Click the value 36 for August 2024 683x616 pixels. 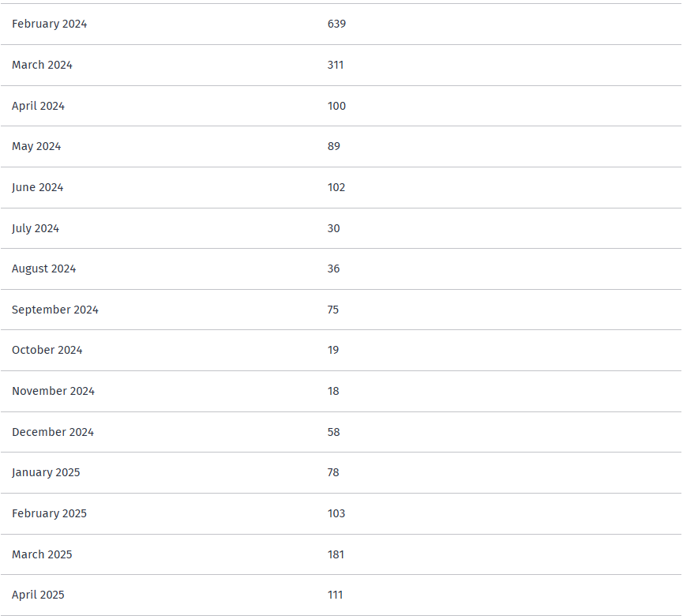click(x=333, y=269)
